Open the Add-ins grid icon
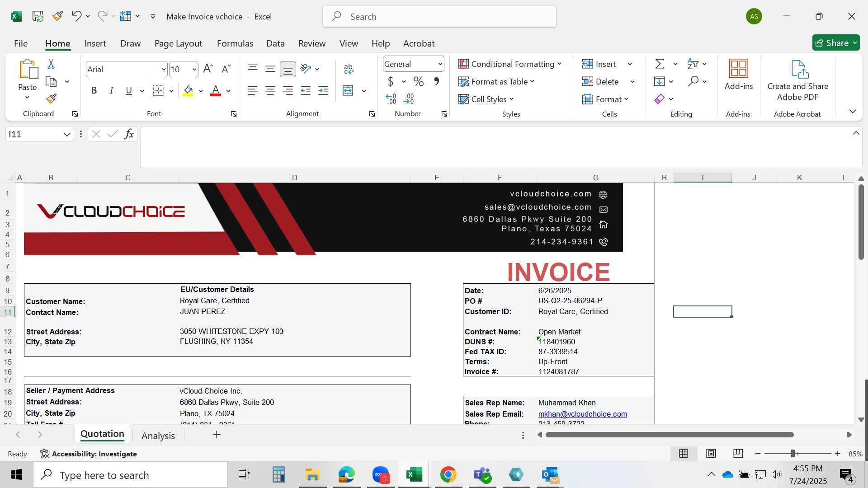The height and width of the screenshot is (488, 868). pos(739,69)
